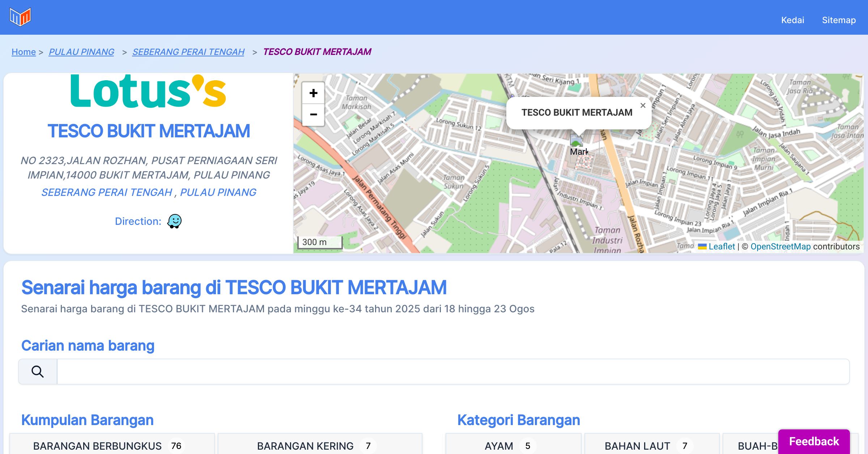Open the Sitemap menu item
This screenshot has height=454, width=868.
click(839, 20)
